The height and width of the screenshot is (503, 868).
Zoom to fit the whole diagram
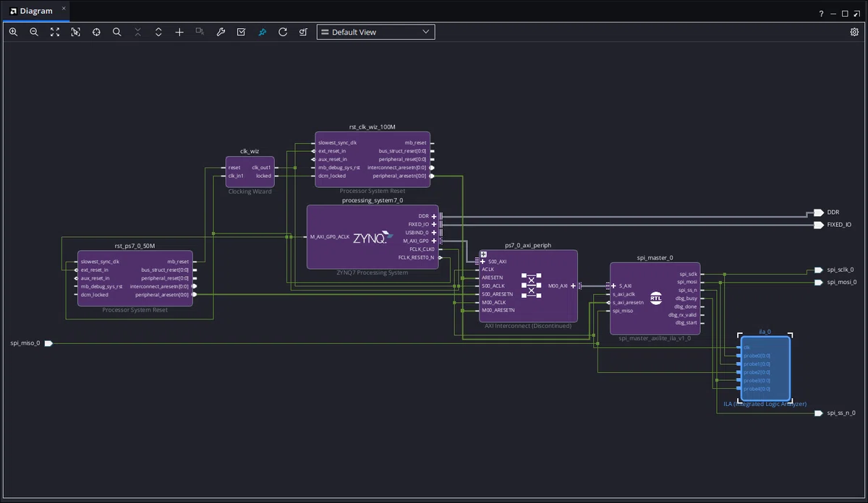(x=55, y=32)
